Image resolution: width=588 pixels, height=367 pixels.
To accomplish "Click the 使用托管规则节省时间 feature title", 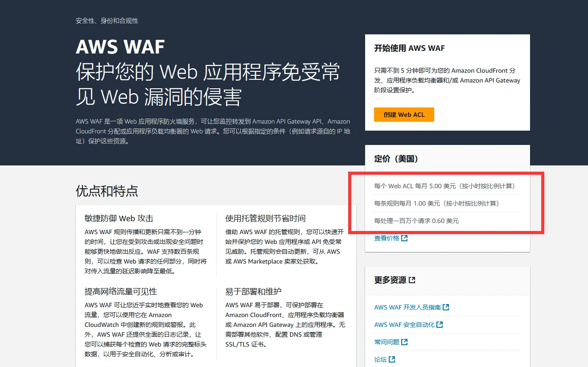I will pyautogui.click(x=266, y=219).
